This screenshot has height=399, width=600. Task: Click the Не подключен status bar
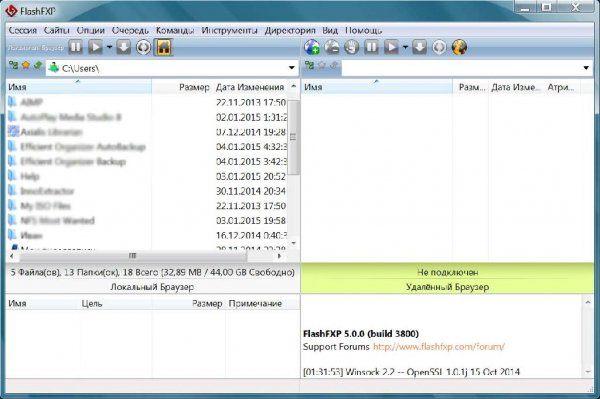click(x=447, y=272)
